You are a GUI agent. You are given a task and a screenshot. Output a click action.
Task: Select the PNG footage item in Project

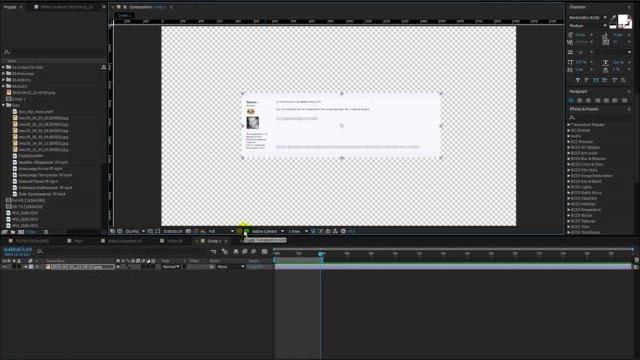click(x=33, y=93)
